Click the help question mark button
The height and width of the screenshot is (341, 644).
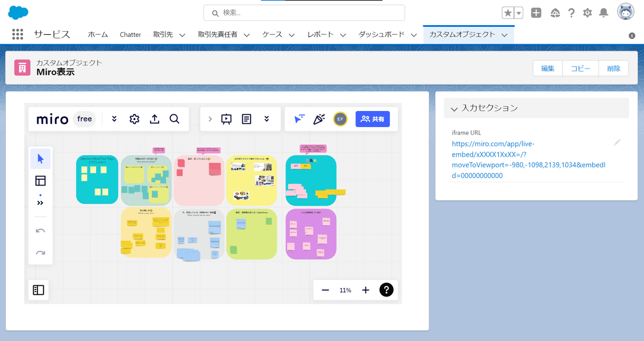[386, 290]
